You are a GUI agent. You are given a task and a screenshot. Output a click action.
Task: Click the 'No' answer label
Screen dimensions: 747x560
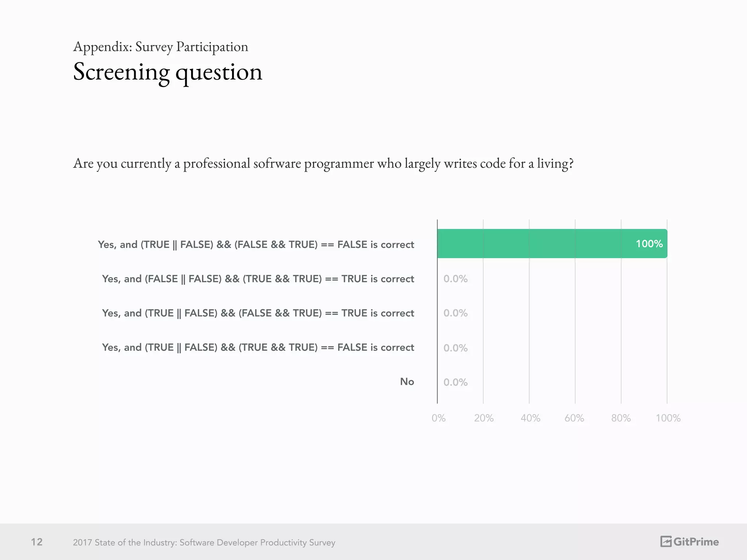coord(407,382)
